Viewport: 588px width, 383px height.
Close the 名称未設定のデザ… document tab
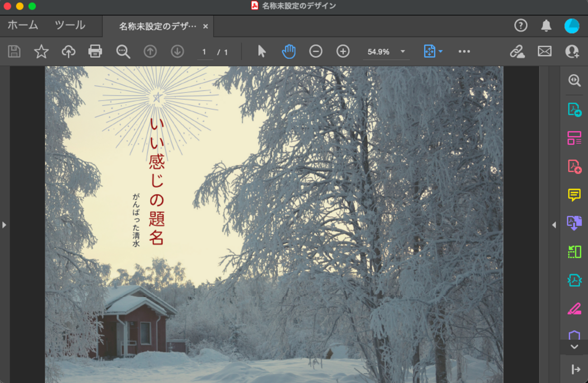[x=205, y=26]
